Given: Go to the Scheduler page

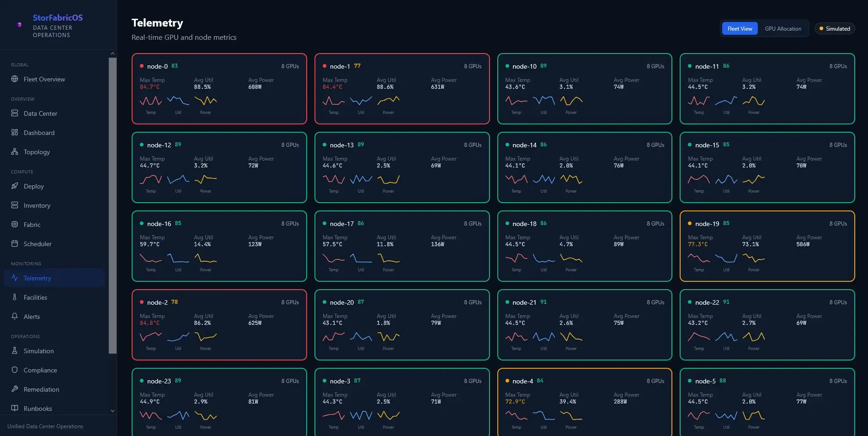Looking at the screenshot, I should coord(54,244).
